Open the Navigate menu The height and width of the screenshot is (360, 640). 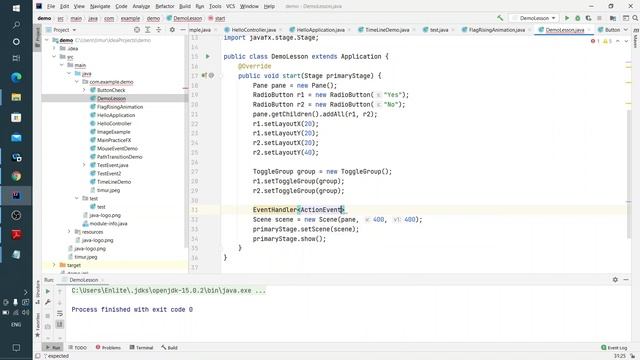click(x=100, y=6)
